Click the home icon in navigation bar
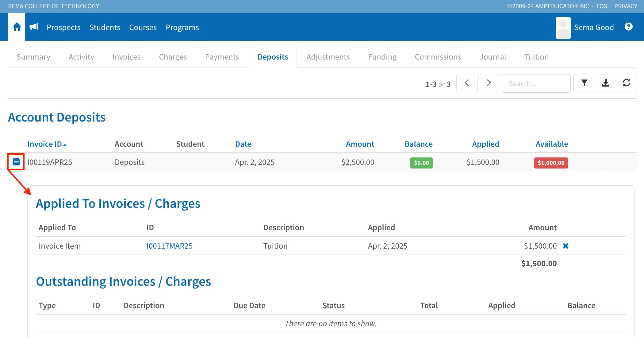The width and height of the screenshot is (644, 337). pos(17,27)
